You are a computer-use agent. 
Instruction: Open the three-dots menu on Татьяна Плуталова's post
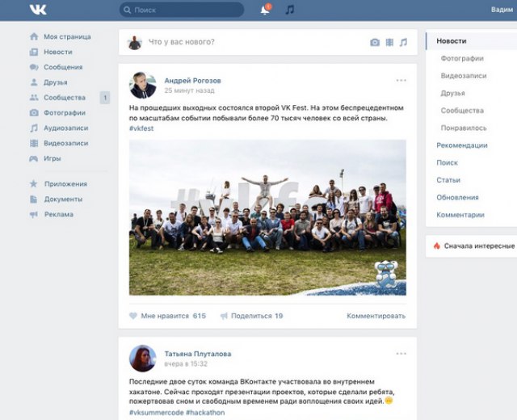[401, 354]
